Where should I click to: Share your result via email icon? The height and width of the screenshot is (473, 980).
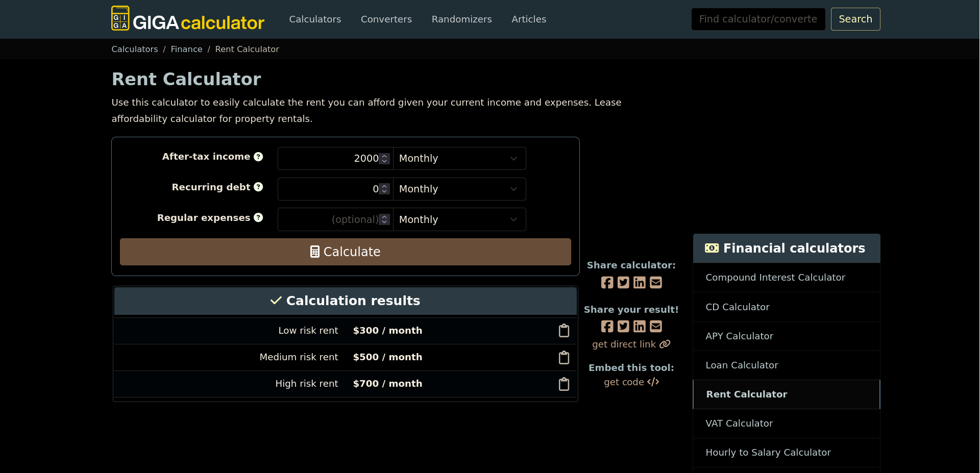click(656, 326)
